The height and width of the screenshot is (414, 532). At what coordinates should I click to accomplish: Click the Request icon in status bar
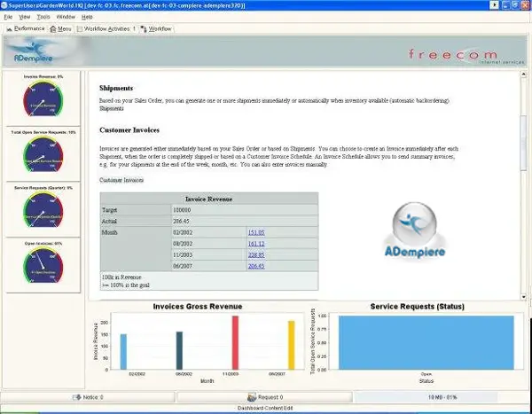[252, 397]
